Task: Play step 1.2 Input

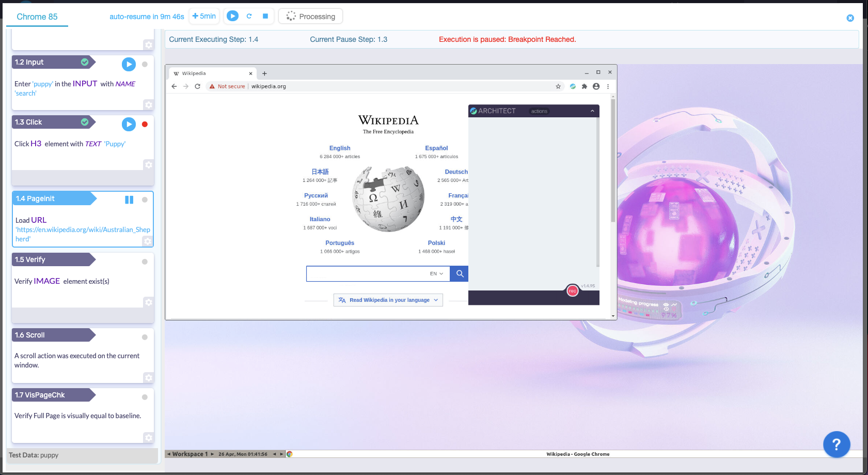Action: coord(129,64)
